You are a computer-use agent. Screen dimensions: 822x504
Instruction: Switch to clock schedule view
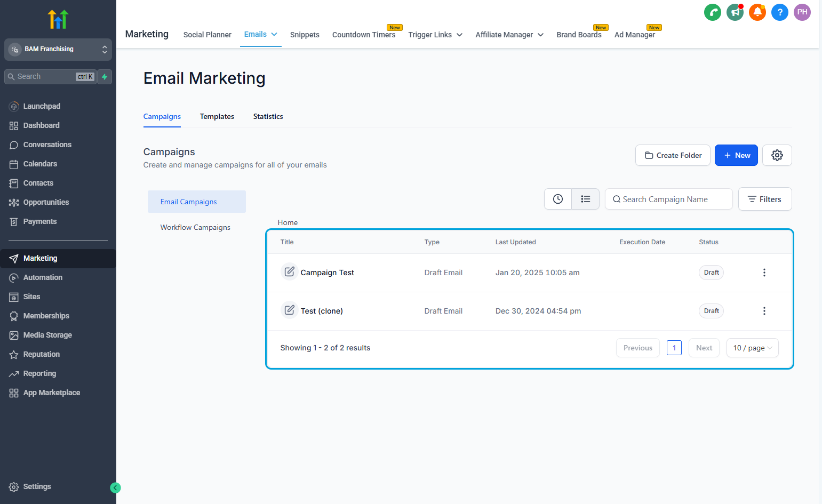click(558, 199)
